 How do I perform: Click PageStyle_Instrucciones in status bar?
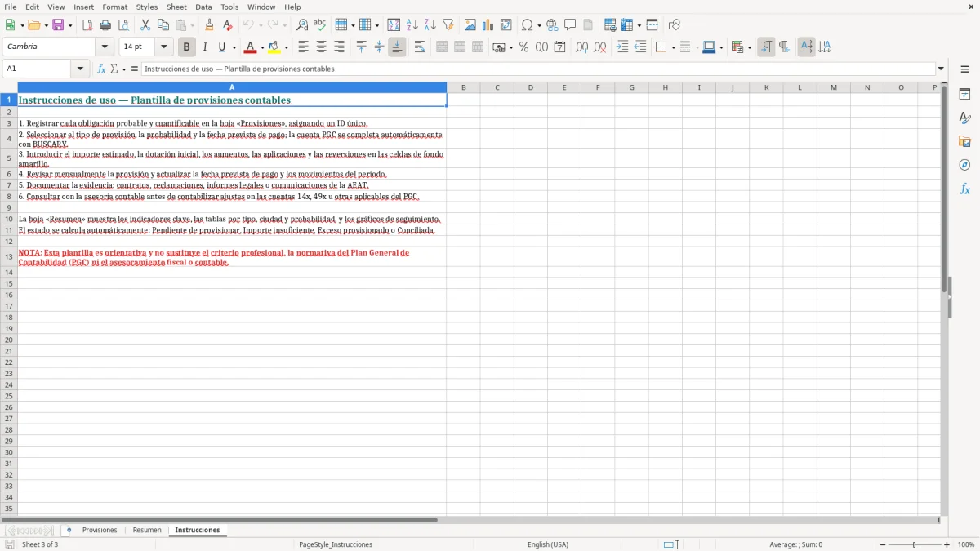[336, 544]
